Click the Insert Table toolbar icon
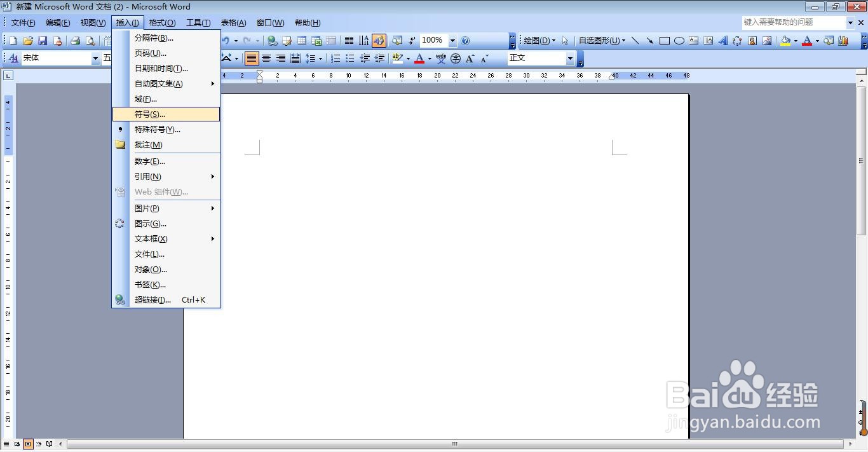 pyautogui.click(x=302, y=41)
